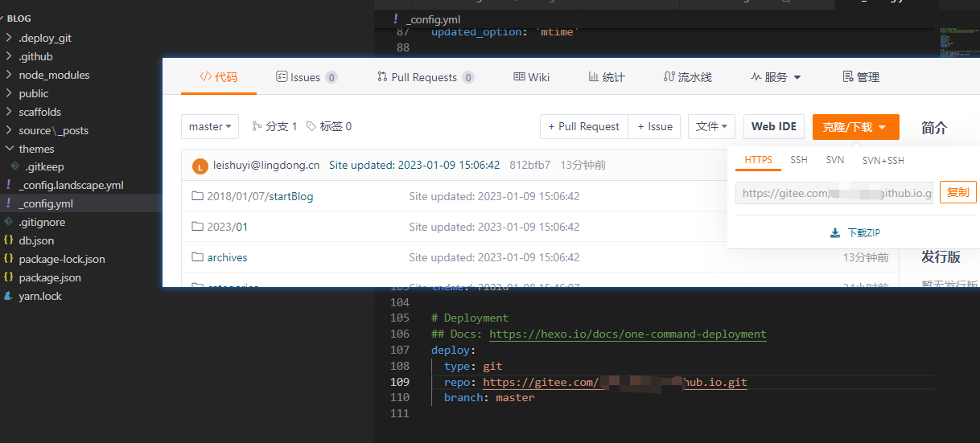Click the 分支 1 branches link
The height and width of the screenshot is (443, 980).
click(x=274, y=126)
